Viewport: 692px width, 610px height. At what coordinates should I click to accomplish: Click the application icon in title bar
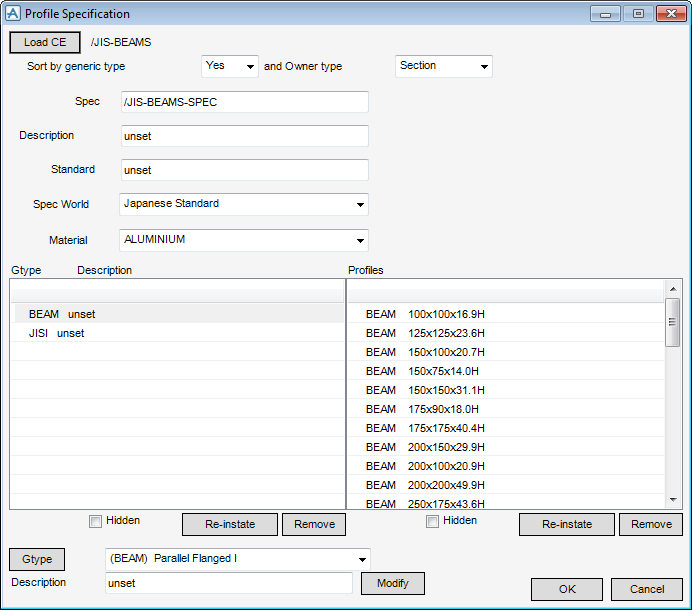coord(13,14)
